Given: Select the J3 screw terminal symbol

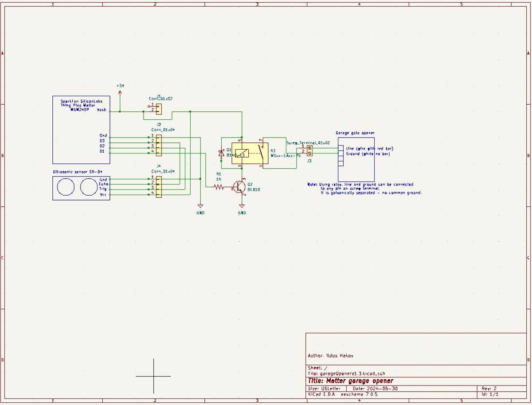Looking at the screenshot, I should 309,150.
